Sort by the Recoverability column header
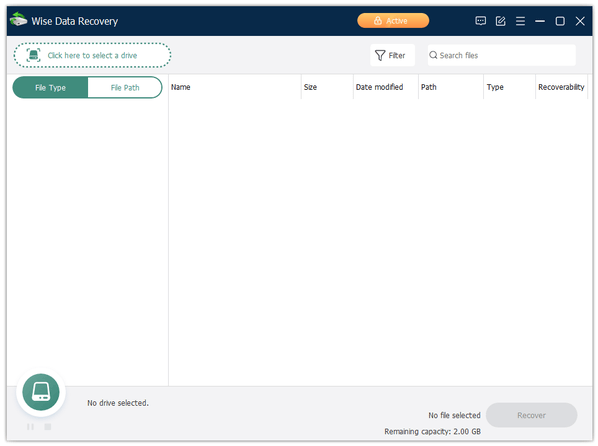This screenshot has width=598, height=446. point(561,87)
